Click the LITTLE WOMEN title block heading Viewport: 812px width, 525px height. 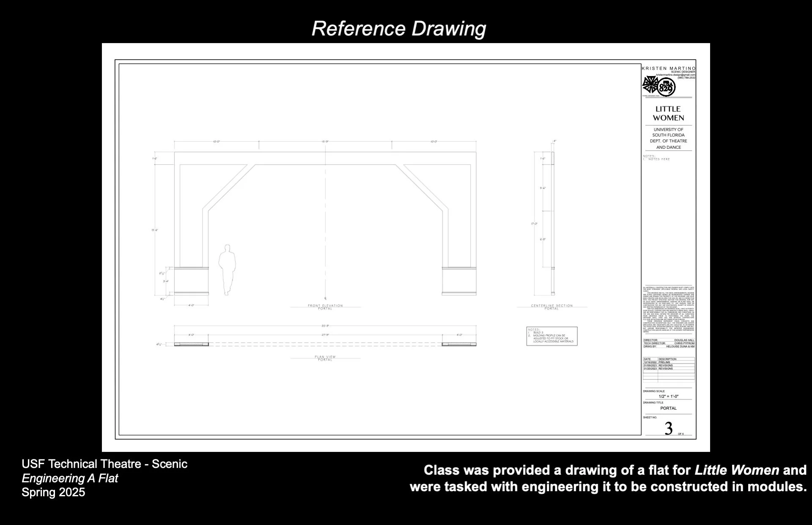pos(668,113)
